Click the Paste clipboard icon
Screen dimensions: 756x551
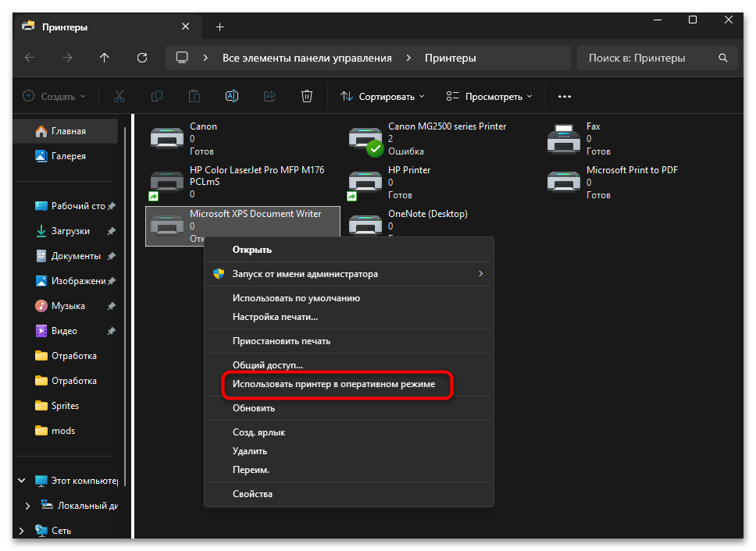pyautogui.click(x=194, y=96)
